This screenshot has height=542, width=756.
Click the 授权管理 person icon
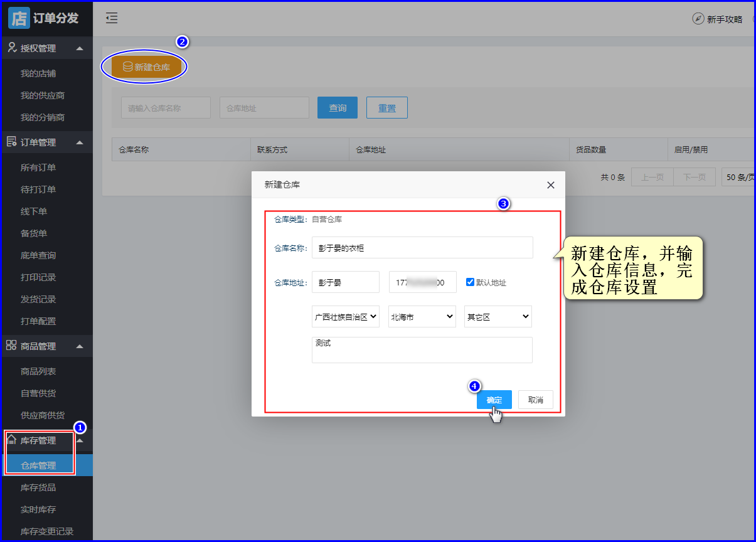(11, 48)
